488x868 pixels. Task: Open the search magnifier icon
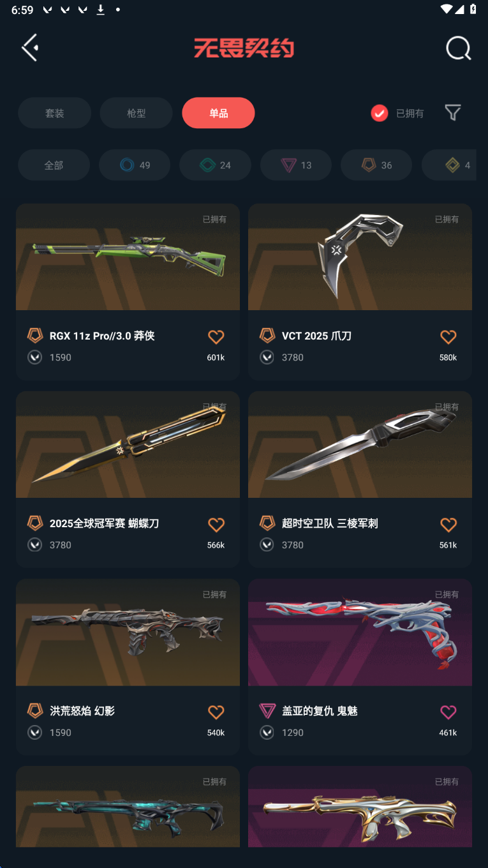point(458,48)
